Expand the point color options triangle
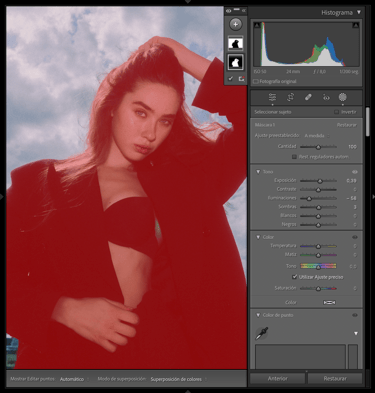Viewport: 375px width, 393px height. point(356,333)
